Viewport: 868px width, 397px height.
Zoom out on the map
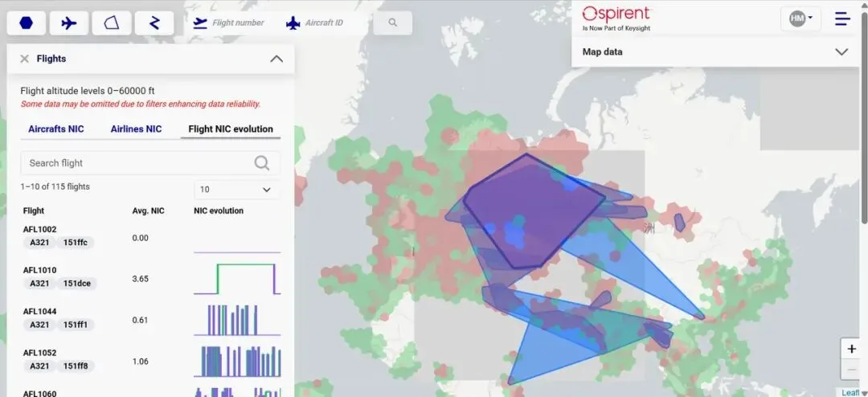point(851,370)
